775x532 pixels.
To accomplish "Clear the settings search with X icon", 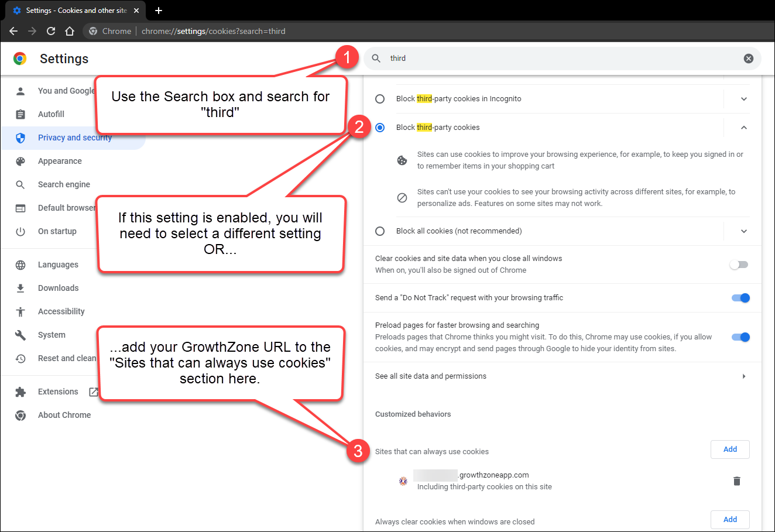I will tap(748, 59).
